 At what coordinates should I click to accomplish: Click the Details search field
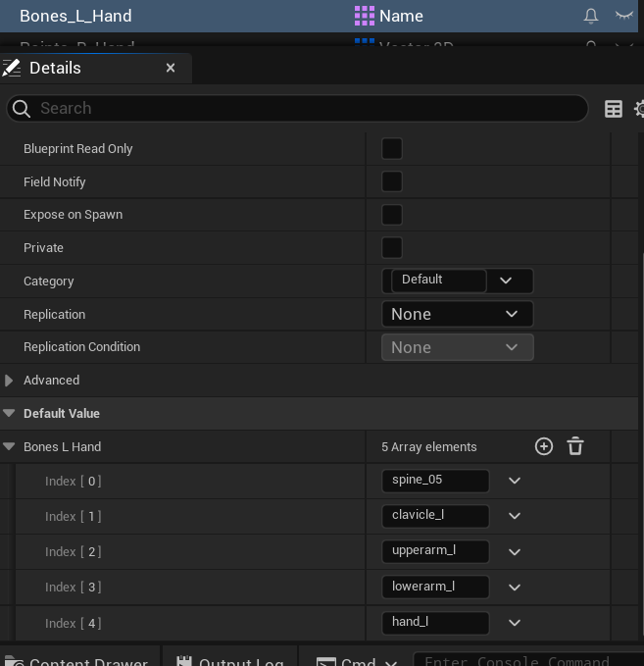click(294, 109)
